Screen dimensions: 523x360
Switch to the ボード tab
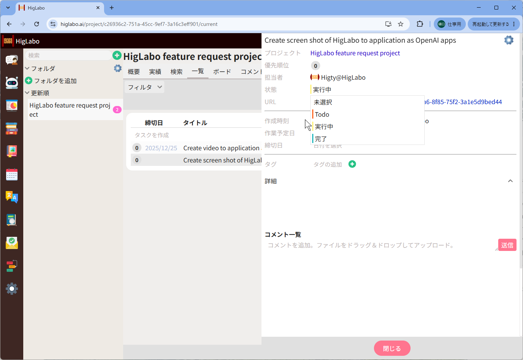tap(222, 72)
